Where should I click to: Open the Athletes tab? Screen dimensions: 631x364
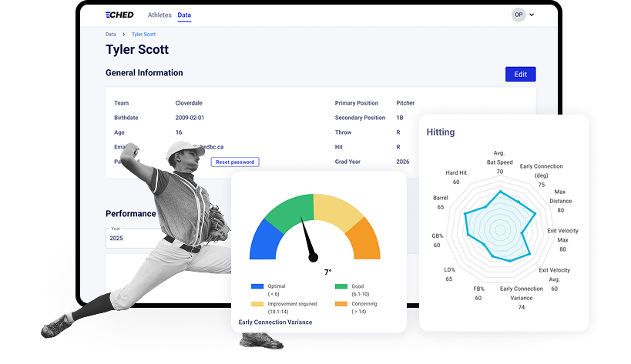point(159,15)
